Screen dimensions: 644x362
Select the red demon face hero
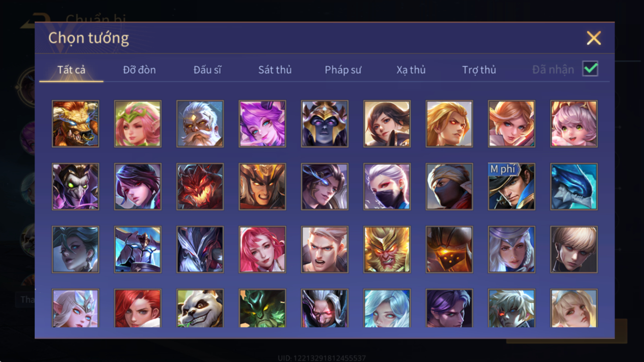pos(200,187)
